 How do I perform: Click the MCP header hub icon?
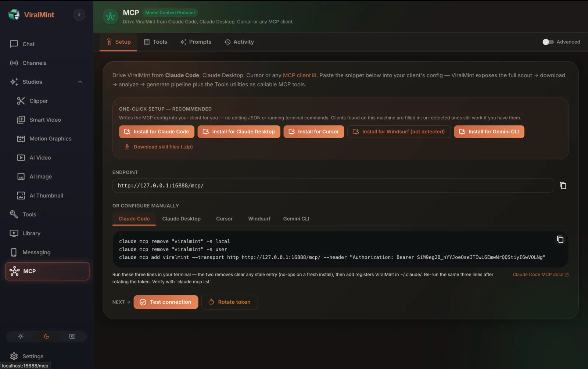click(x=110, y=17)
